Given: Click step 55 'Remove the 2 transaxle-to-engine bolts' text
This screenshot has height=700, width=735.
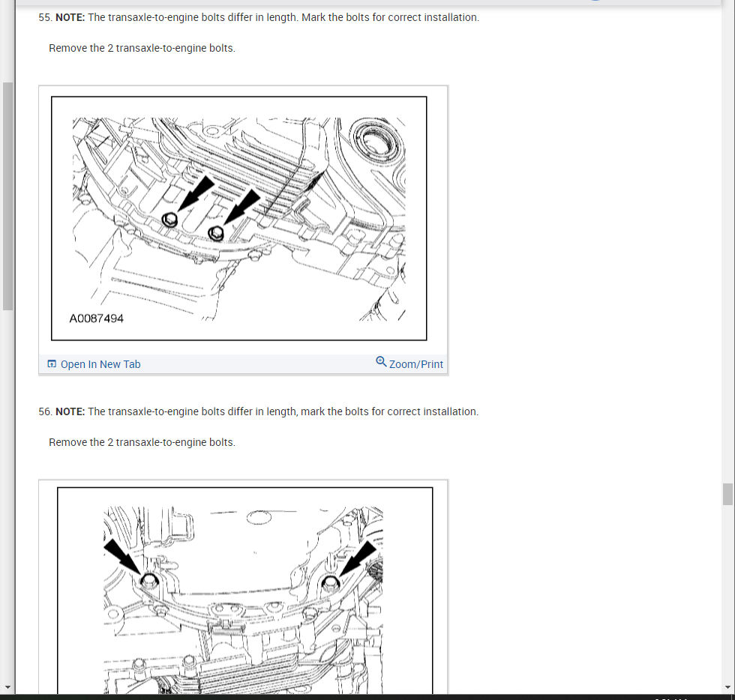Looking at the screenshot, I should point(142,48).
